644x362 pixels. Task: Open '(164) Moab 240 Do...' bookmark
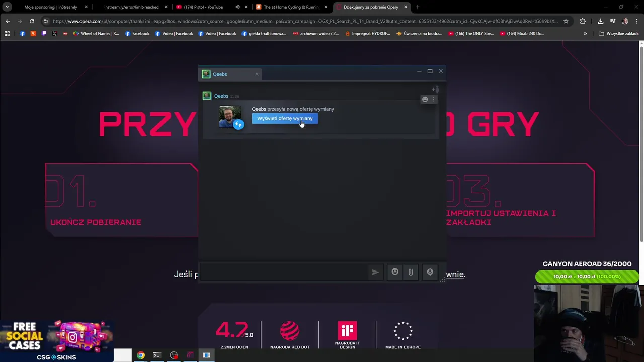[x=522, y=34]
